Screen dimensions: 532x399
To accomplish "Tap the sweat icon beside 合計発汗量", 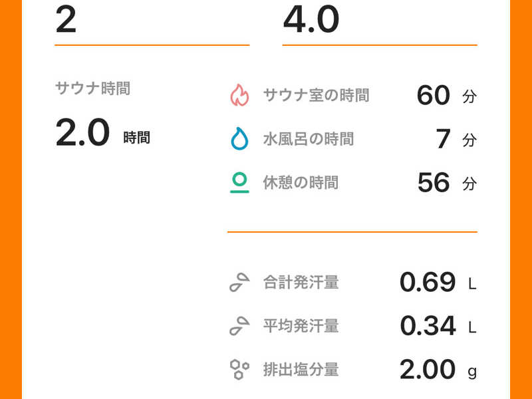I will [239, 283].
